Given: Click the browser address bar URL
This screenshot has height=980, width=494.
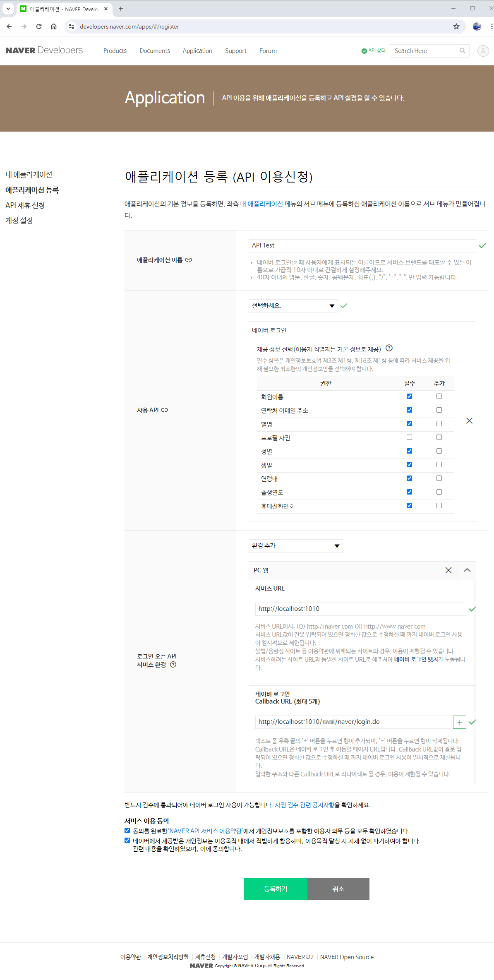Looking at the screenshot, I should [x=129, y=26].
